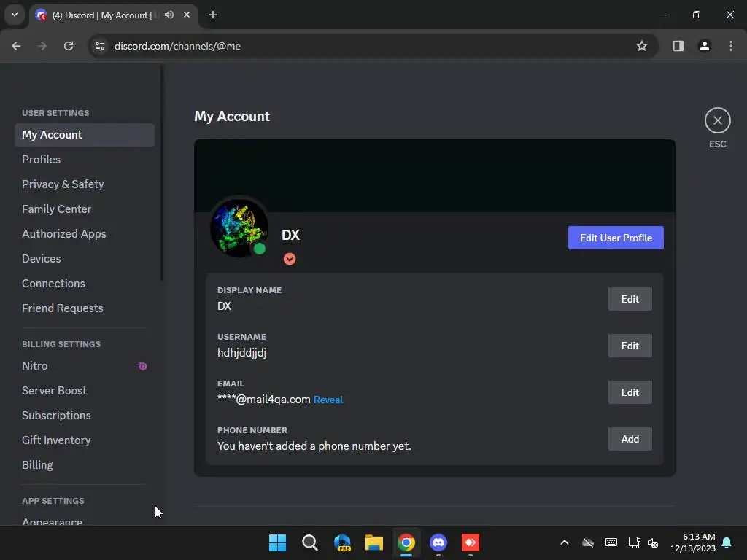The image size is (747, 560).
Task: Open Authorized Apps settings
Action: (x=85, y=234)
